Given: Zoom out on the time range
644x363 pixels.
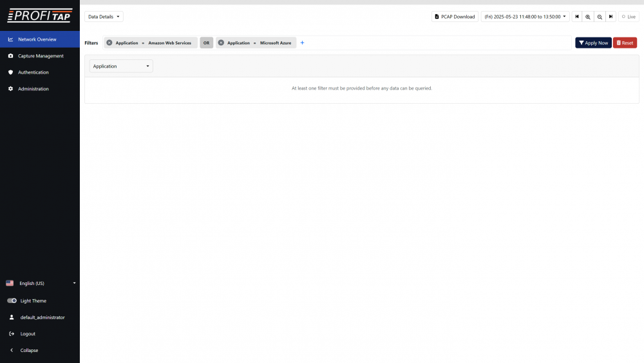Looking at the screenshot, I should tap(600, 17).
